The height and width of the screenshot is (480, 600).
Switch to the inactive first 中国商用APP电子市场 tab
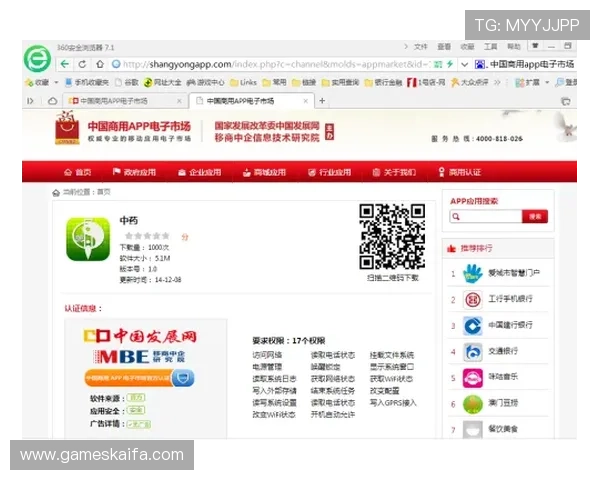click(123, 101)
